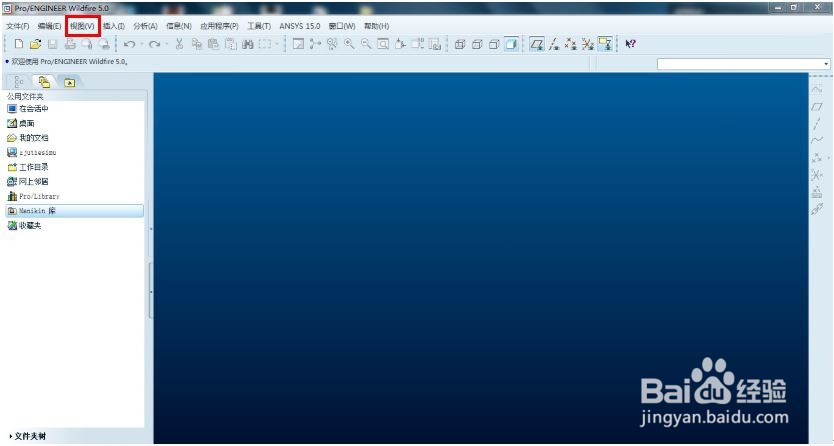Click the Redo arrow icon
834x446 pixels.
(x=154, y=44)
